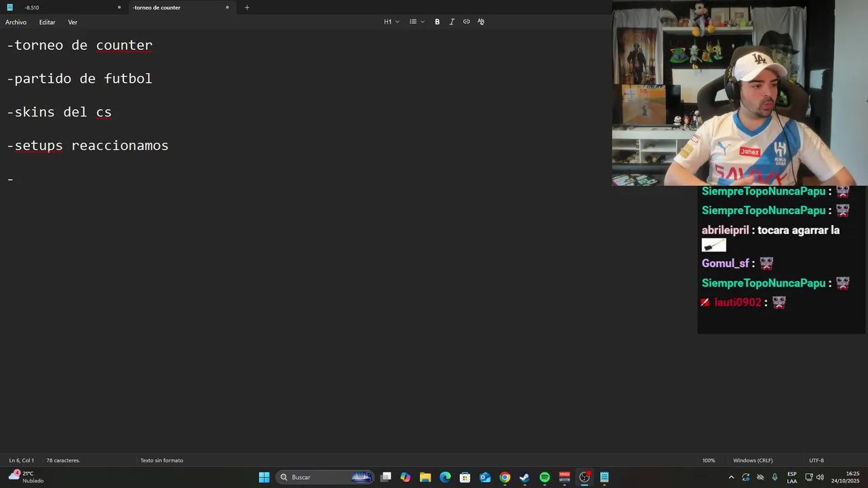This screenshot has width=868, height=488.
Task: Clear formatting with the toolbar icon
Action: (481, 22)
